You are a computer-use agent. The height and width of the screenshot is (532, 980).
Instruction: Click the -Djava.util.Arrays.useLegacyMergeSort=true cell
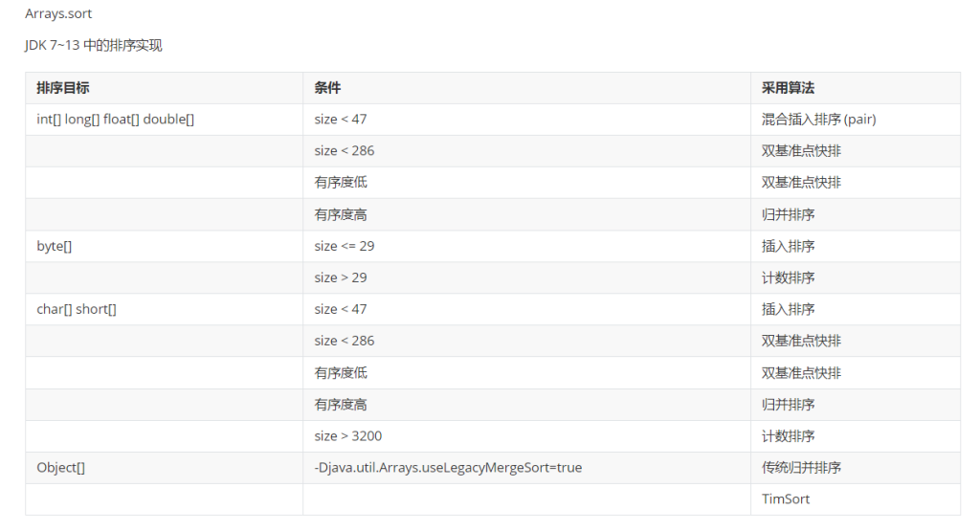pyautogui.click(x=448, y=468)
